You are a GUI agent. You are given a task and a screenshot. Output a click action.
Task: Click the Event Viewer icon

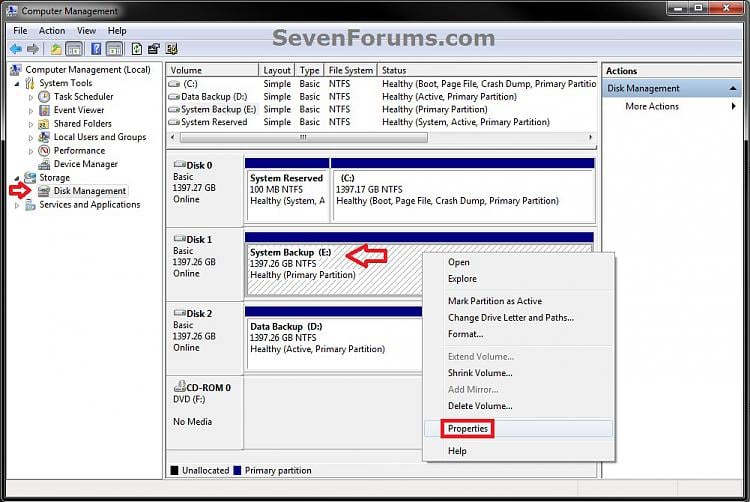[44, 110]
